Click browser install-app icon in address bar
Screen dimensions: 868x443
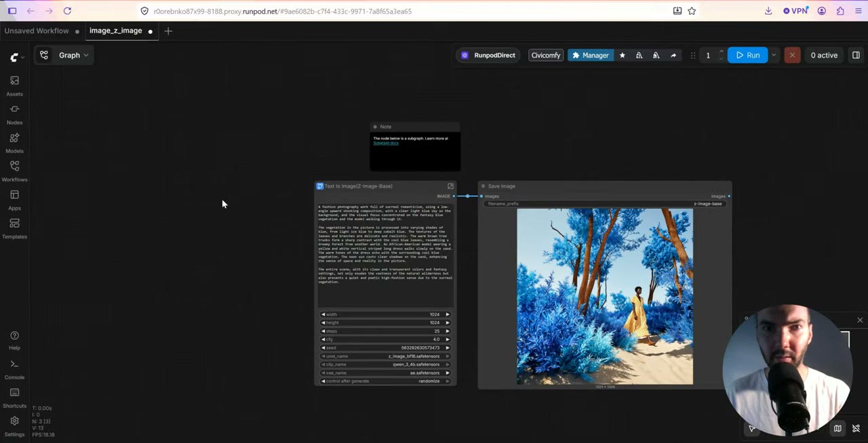click(x=677, y=11)
